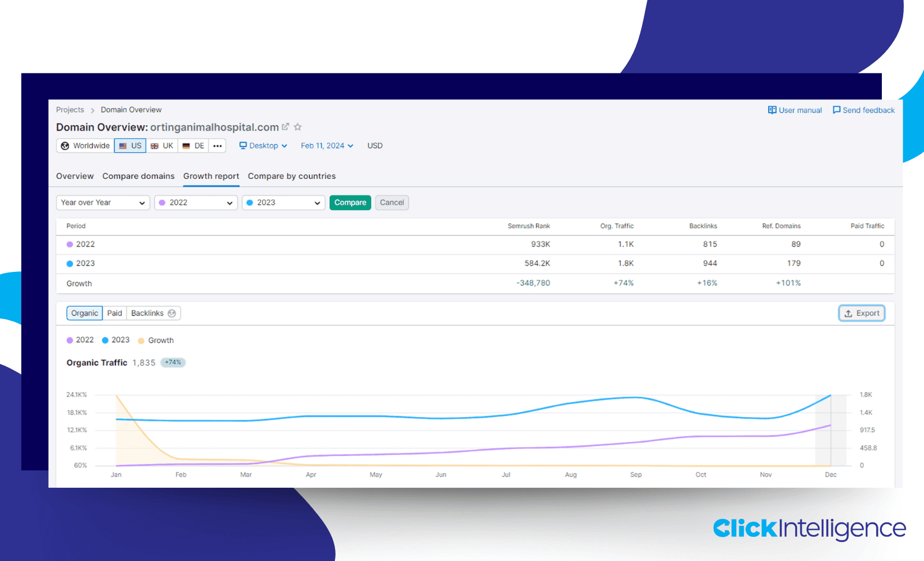The height and width of the screenshot is (561, 924).
Task: Click the green Compare button
Action: (350, 203)
